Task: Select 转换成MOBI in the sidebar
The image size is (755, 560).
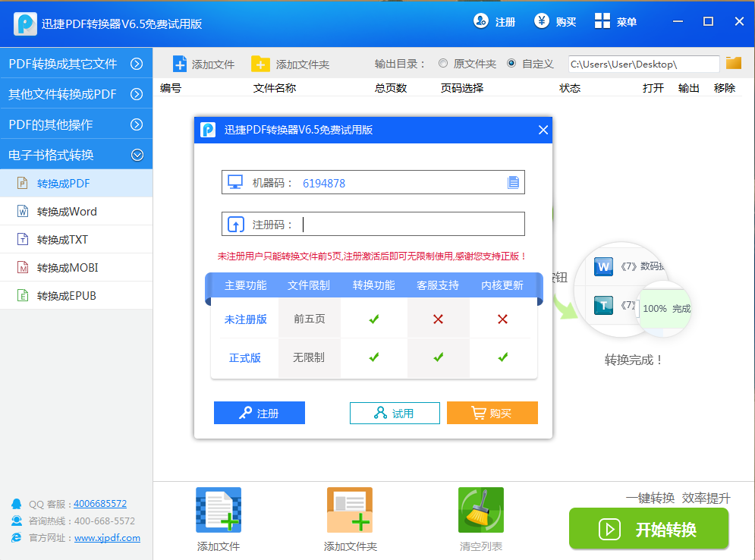Action: (x=76, y=267)
